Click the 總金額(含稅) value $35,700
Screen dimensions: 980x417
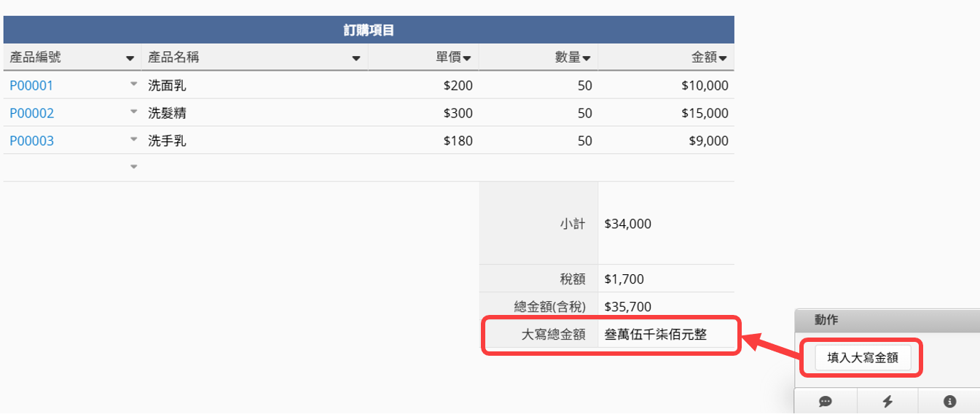628,307
